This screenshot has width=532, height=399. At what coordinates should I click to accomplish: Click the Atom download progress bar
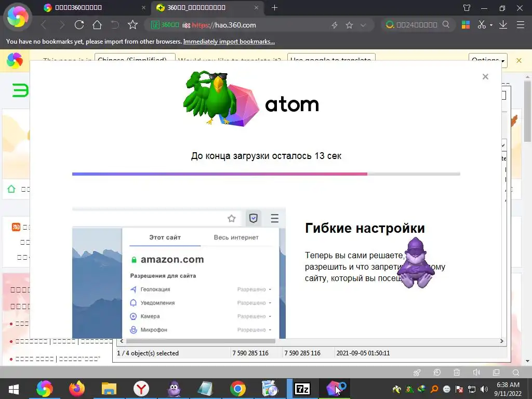pos(266,174)
